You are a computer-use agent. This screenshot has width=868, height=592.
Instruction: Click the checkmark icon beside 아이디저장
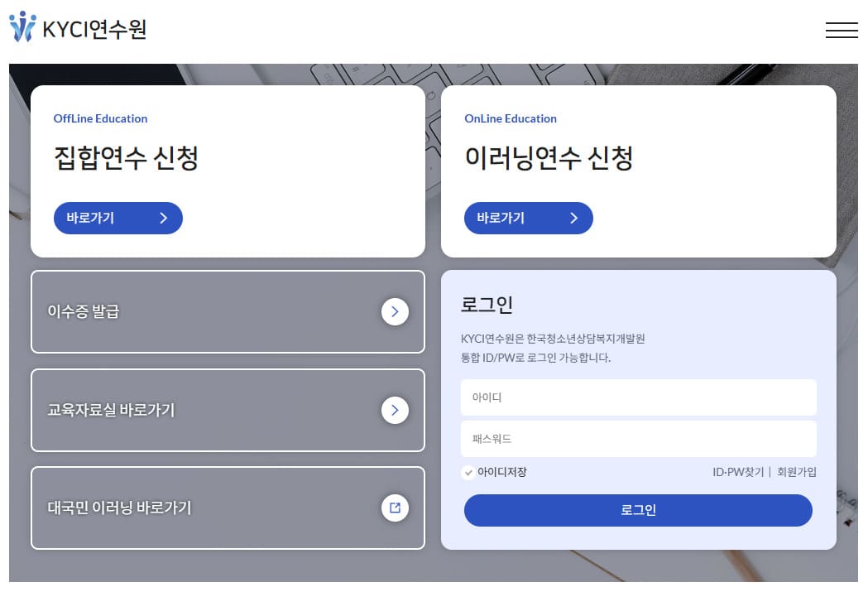point(468,472)
